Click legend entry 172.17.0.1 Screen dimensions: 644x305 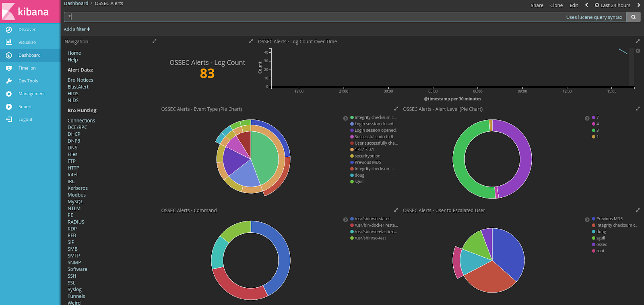(364, 149)
